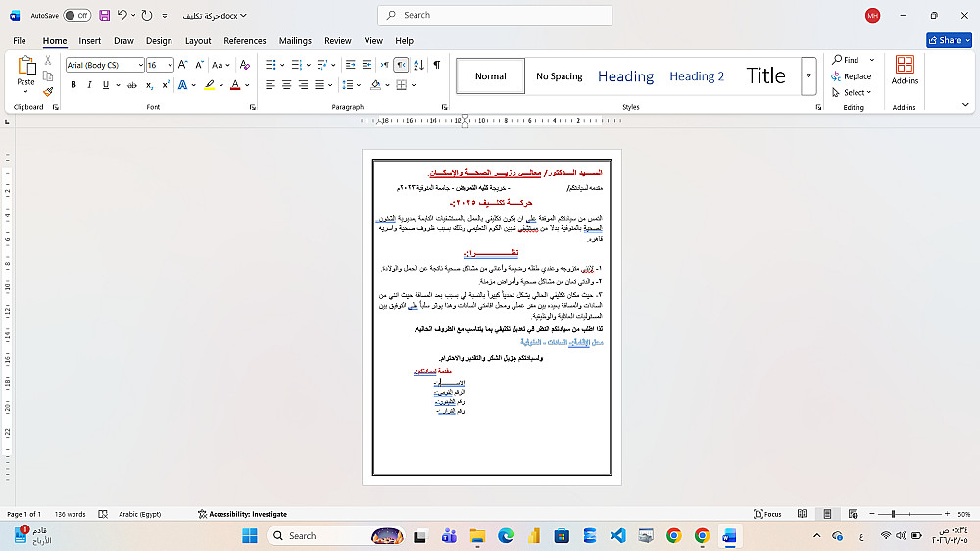Screen dimensions: 980x551
Task: Apply Heading 2 style
Action: [696, 76]
